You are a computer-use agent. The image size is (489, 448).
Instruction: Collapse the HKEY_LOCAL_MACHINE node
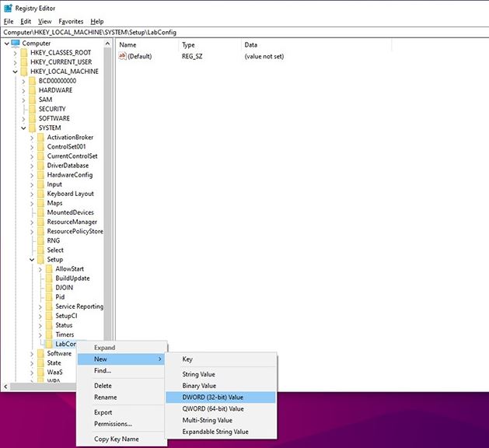[x=15, y=72]
